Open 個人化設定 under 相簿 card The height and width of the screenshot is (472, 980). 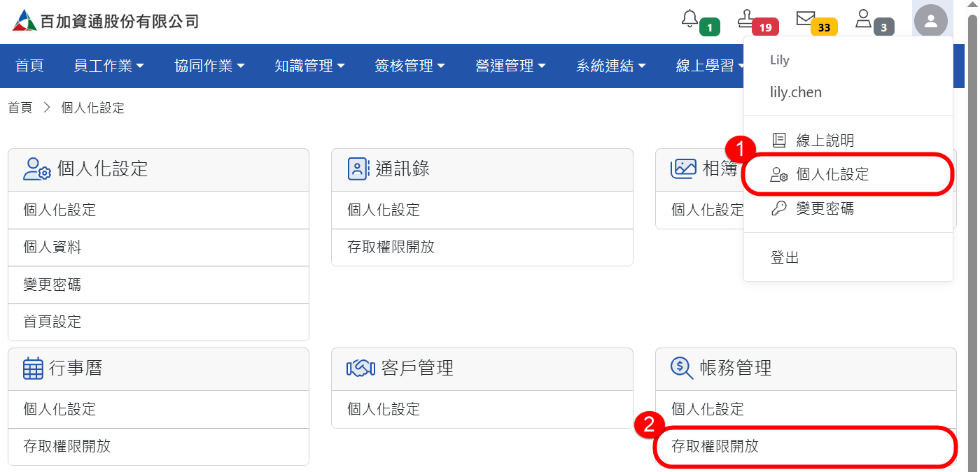pyautogui.click(x=708, y=210)
